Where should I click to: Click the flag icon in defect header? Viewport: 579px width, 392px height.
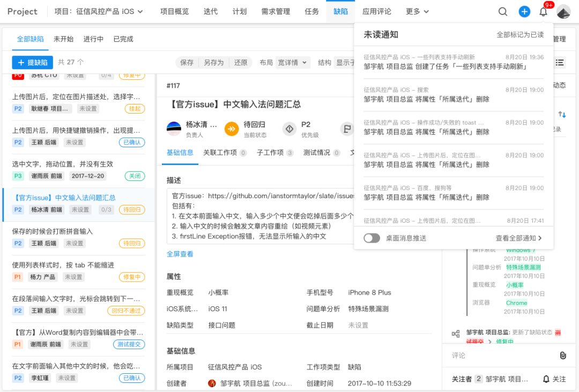click(347, 129)
